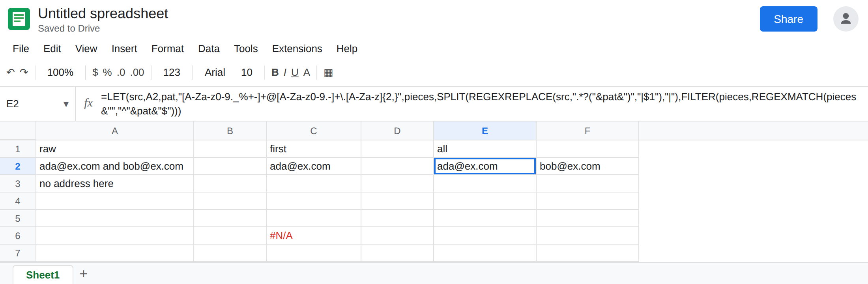This screenshot has height=284, width=868.
Task: Rename the Untitled spreadsheet title
Action: tap(103, 13)
